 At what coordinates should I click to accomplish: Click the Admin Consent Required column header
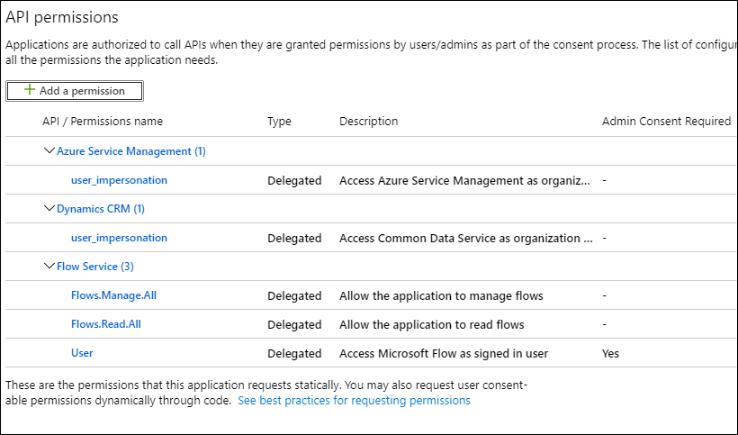coord(666,121)
